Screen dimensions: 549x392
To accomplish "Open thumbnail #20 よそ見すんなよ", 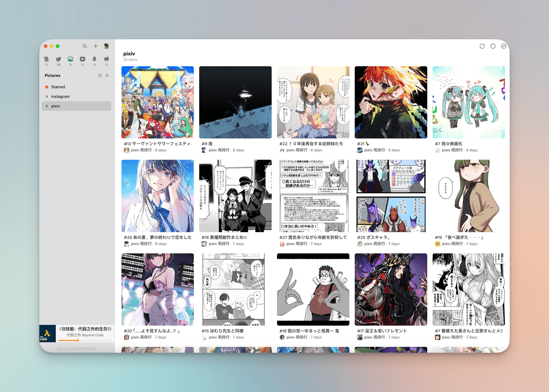I will pyautogui.click(x=158, y=289).
